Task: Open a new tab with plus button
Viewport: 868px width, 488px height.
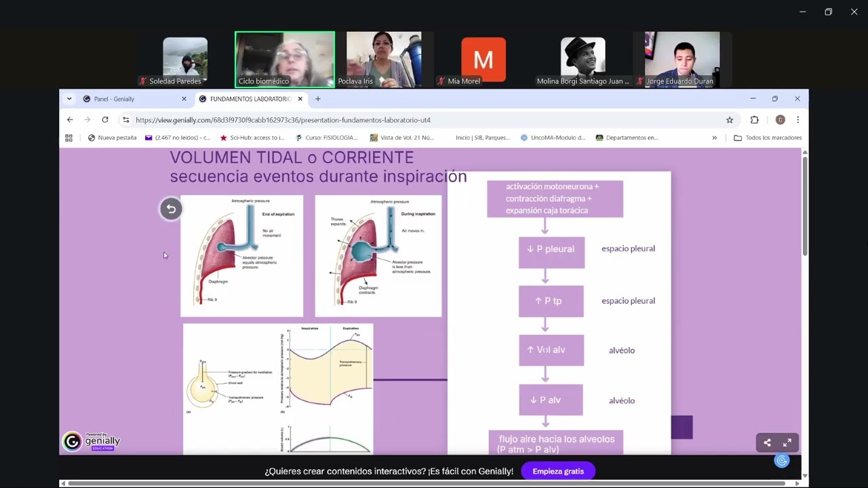Action: (317, 99)
